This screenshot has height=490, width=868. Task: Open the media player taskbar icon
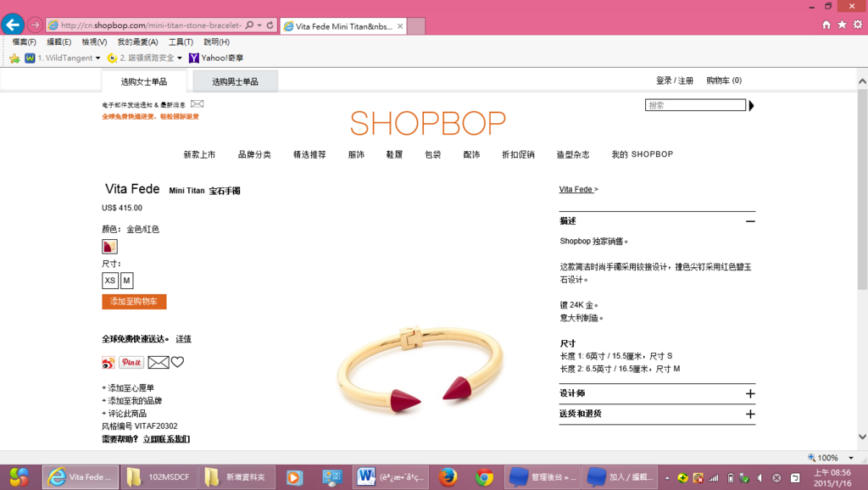(294, 477)
